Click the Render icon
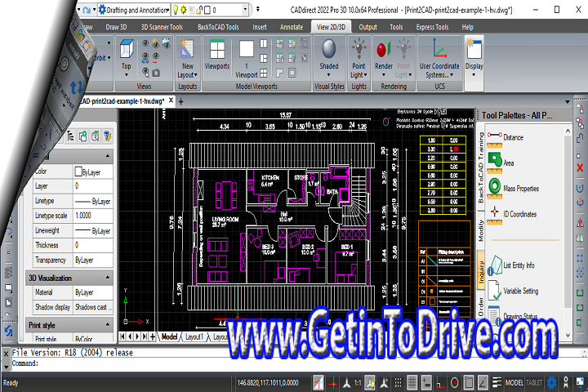This screenshot has height=392, width=588. tap(384, 49)
